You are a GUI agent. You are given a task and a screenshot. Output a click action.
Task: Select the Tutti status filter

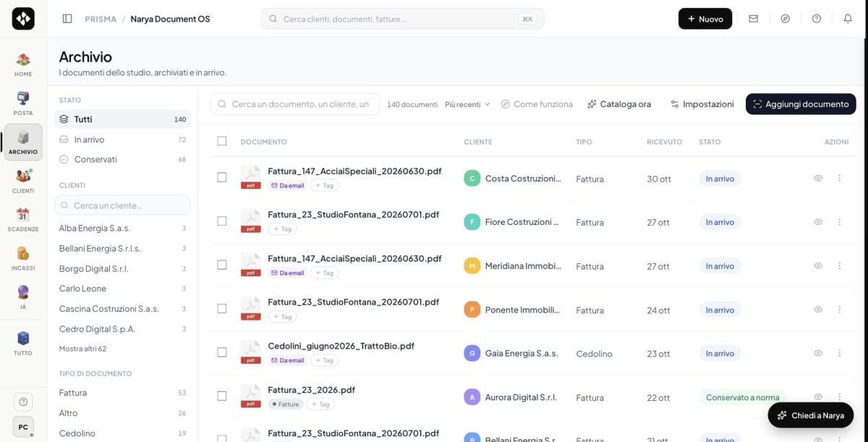(122, 119)
